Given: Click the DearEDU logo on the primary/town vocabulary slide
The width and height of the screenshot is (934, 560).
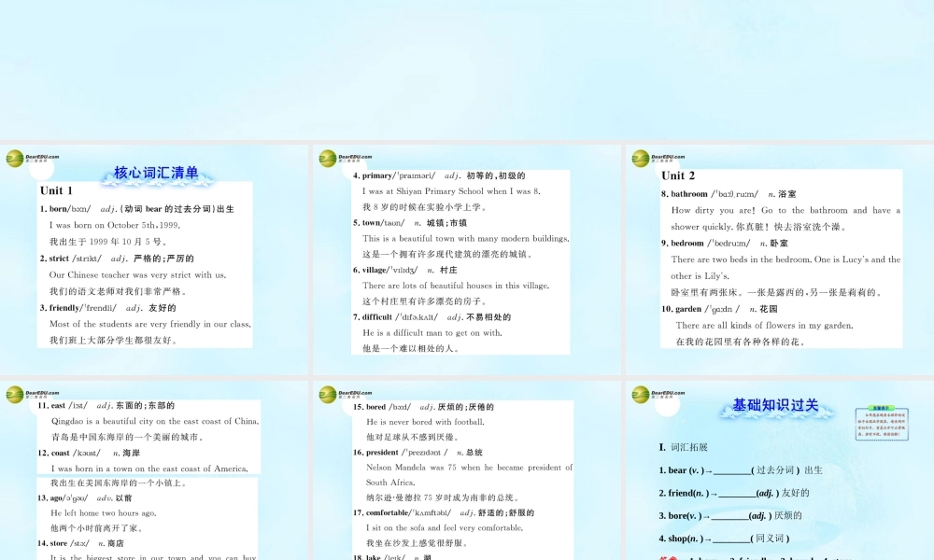Looking at the screenshot, I should coord(329,157).
